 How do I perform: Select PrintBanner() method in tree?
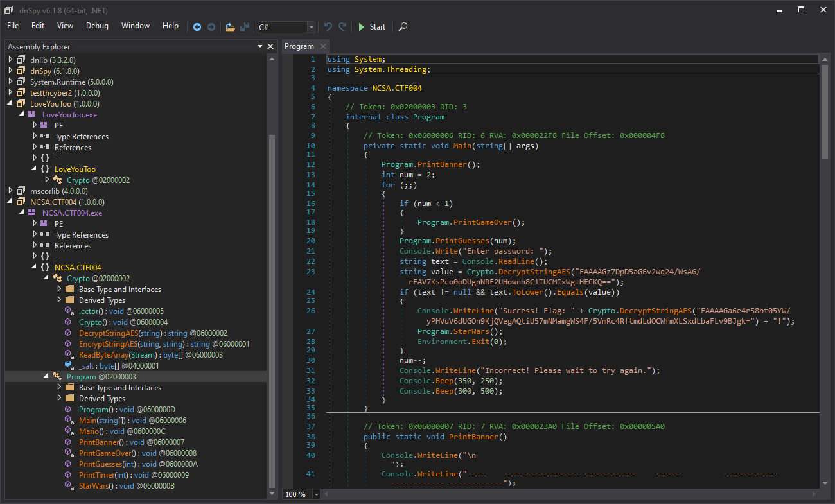pos(131,442)
